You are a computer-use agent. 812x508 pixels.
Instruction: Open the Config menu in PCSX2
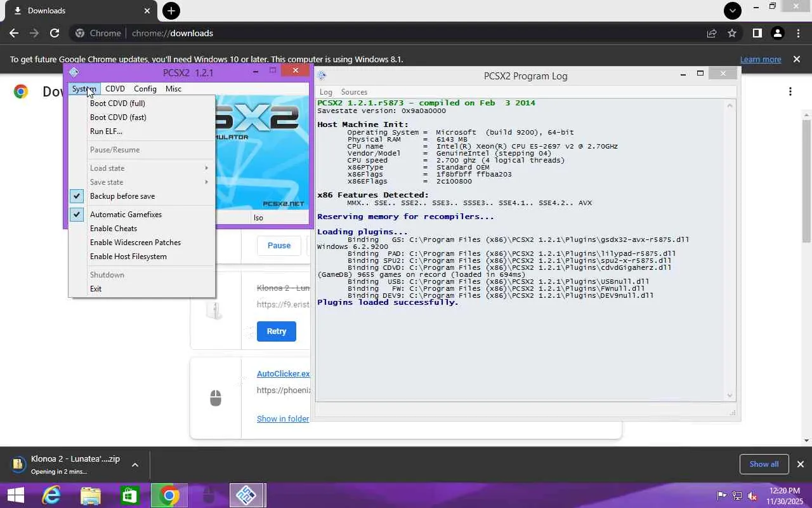[x=145, y=89]
